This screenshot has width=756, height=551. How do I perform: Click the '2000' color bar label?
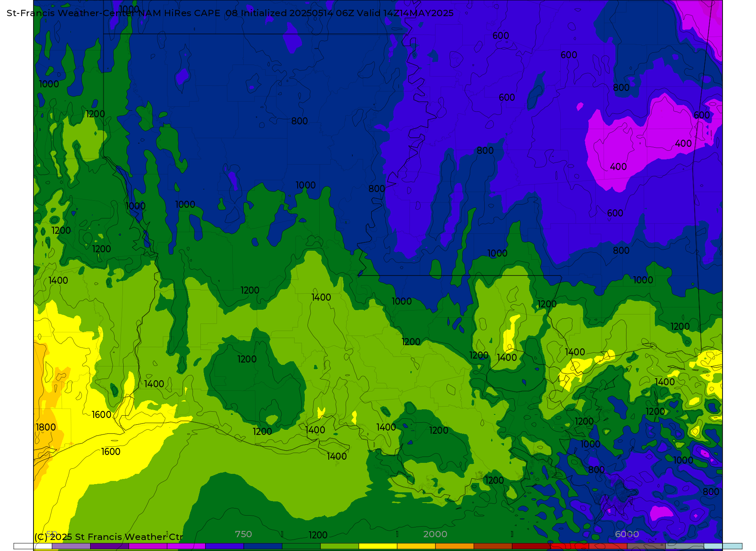coord(435,534)
